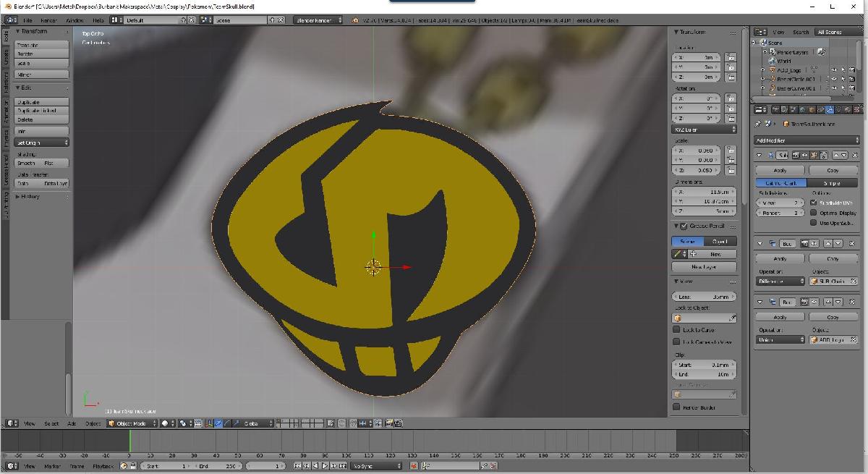Image resolution: width=868 pixels, height=474 pixels.
Task: Lock the X location with padlock icon
Action: [x=731, y=57]
